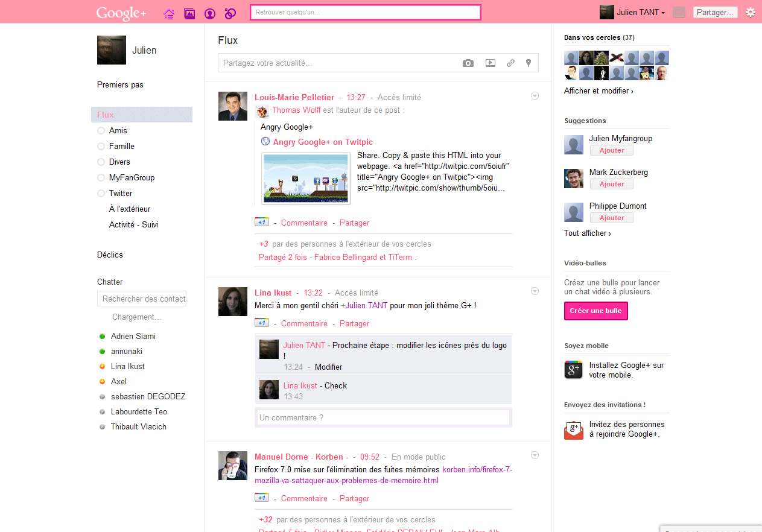The width and height of the screenshot is (762, 532).
Task: Open the korben.info Firefox 7 link
Action: tap(384, 475)
